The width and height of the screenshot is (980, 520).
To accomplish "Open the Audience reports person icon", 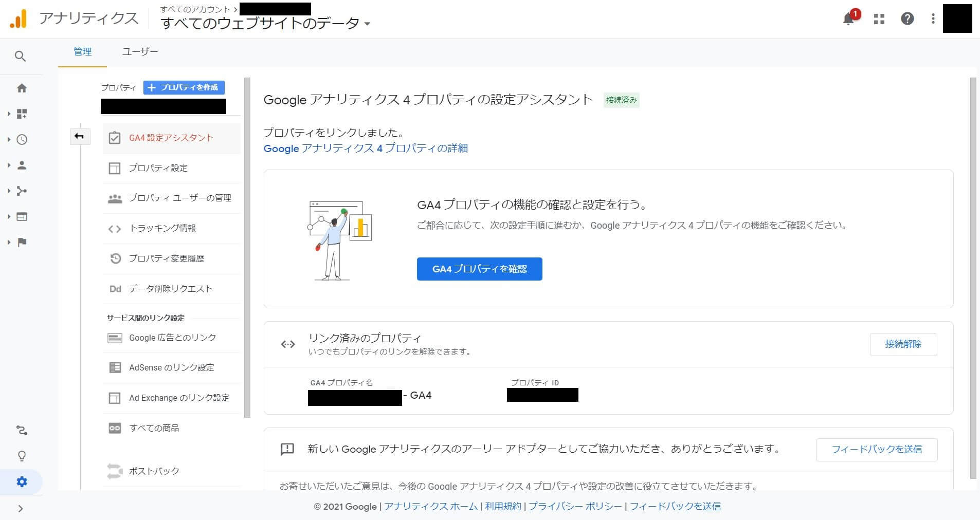I will pyautogui.click(x=21, y=165).
